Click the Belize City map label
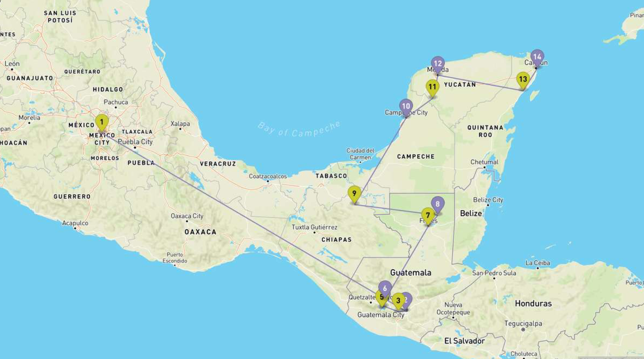644x359 pixels. click(x=488, y=200)
